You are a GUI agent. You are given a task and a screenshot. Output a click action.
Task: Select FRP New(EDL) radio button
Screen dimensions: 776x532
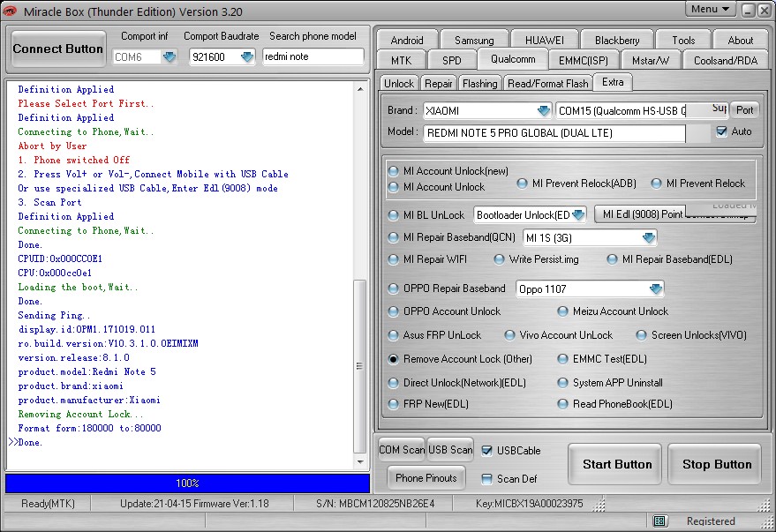[x=394, y=404]
